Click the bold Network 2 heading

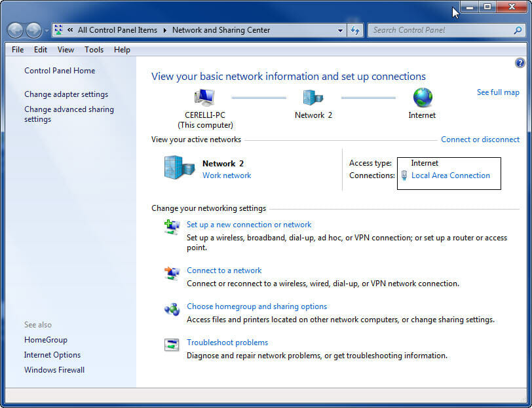(223, 164)
